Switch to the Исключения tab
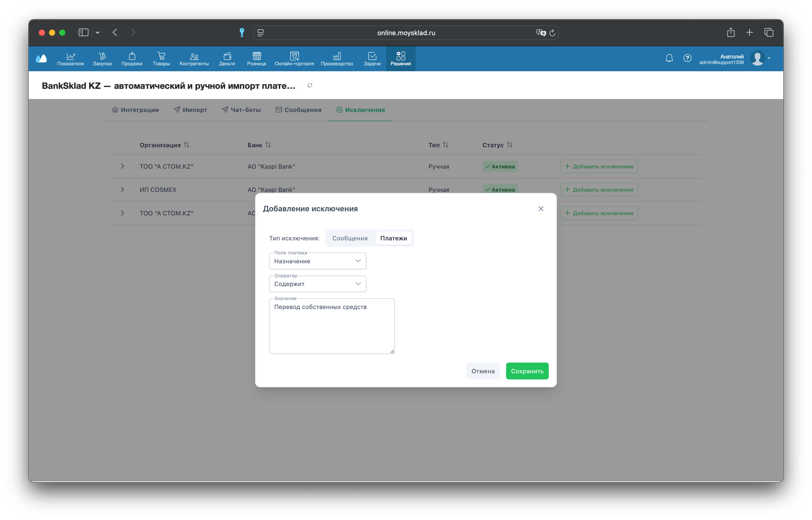Image resolution: width=812 pixels, height=520 pixels. [x=360, y=110]
